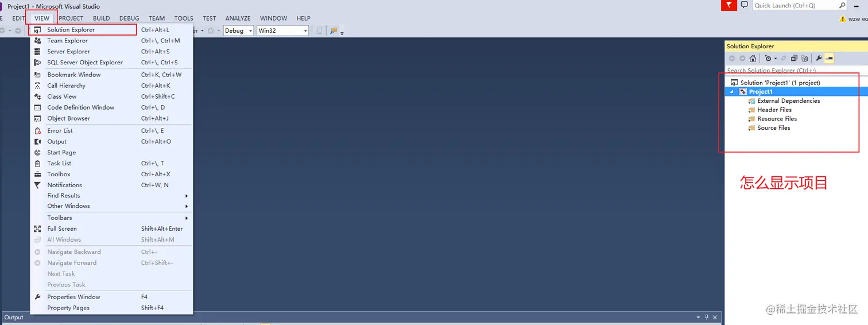Viewport: 868px width, 325px height.
Task: Click the Sync with Active Document icon
Action: click(x=784, y=58)
